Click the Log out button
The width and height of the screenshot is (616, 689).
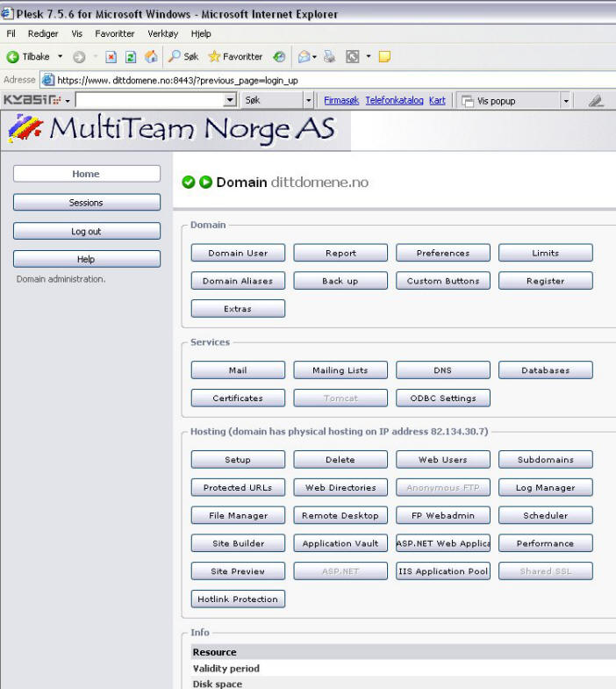87,231
